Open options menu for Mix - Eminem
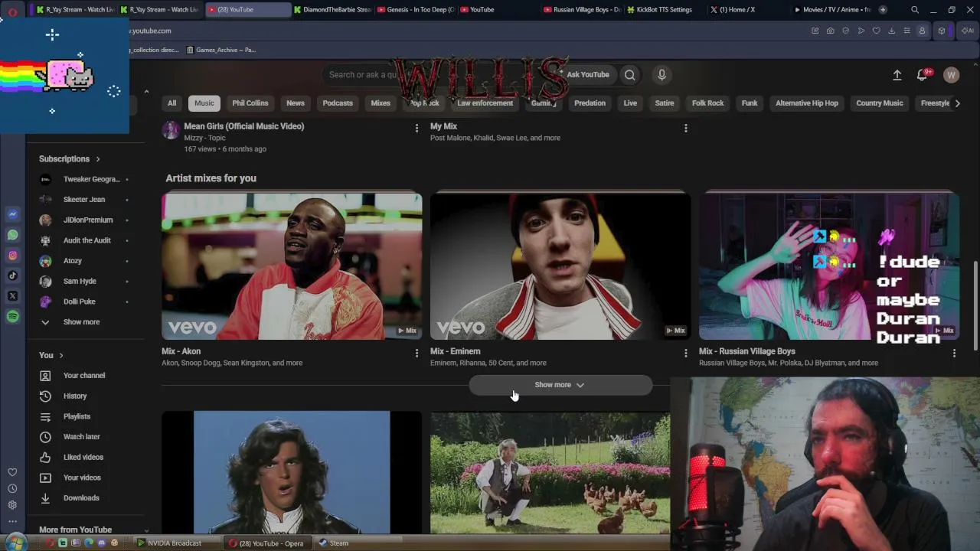This screenshot has height=551, width=980. click(685, 353)
